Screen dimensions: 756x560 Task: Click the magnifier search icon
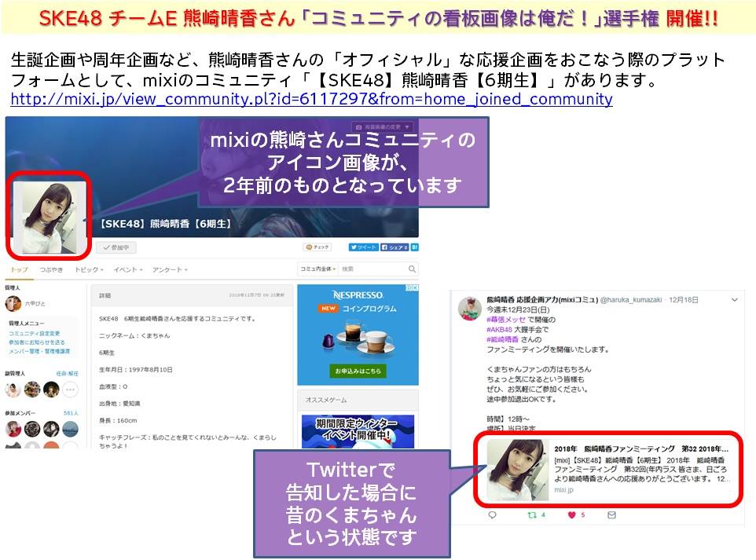[413, 269]
